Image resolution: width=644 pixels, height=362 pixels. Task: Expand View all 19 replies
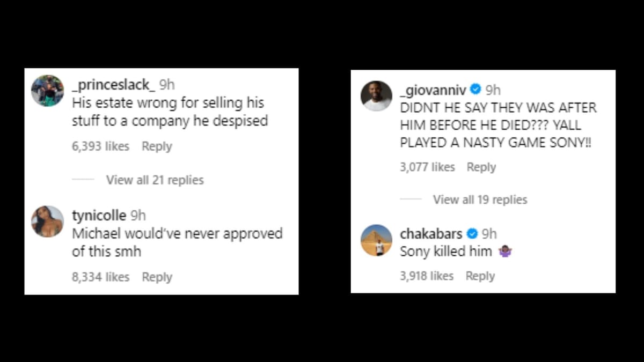(480, 200)
